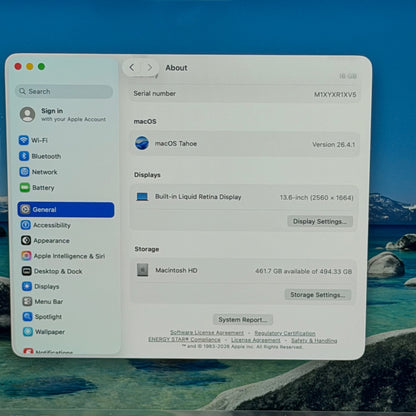
Task: Open the Battery icon entry
Action: tap(25, 188)
